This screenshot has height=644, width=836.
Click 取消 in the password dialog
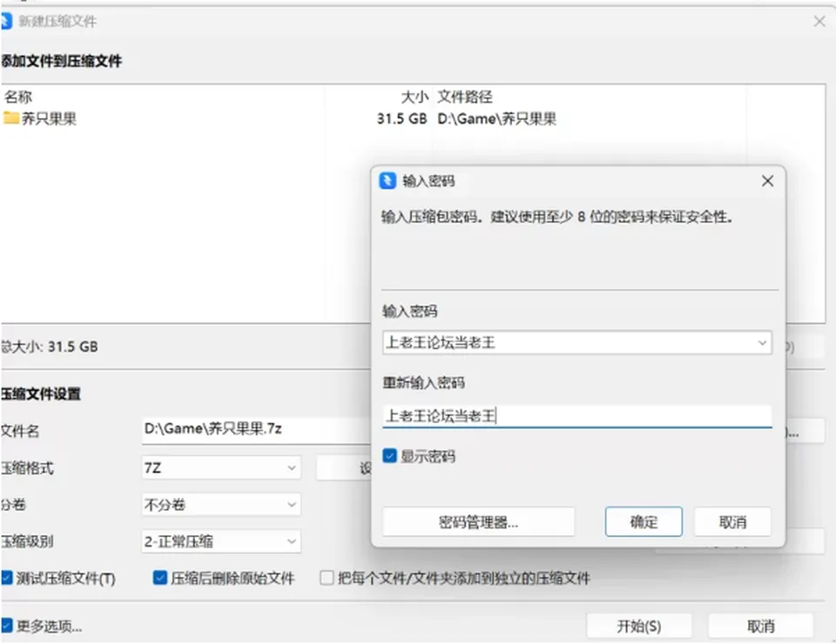click(x=732, y=521)
